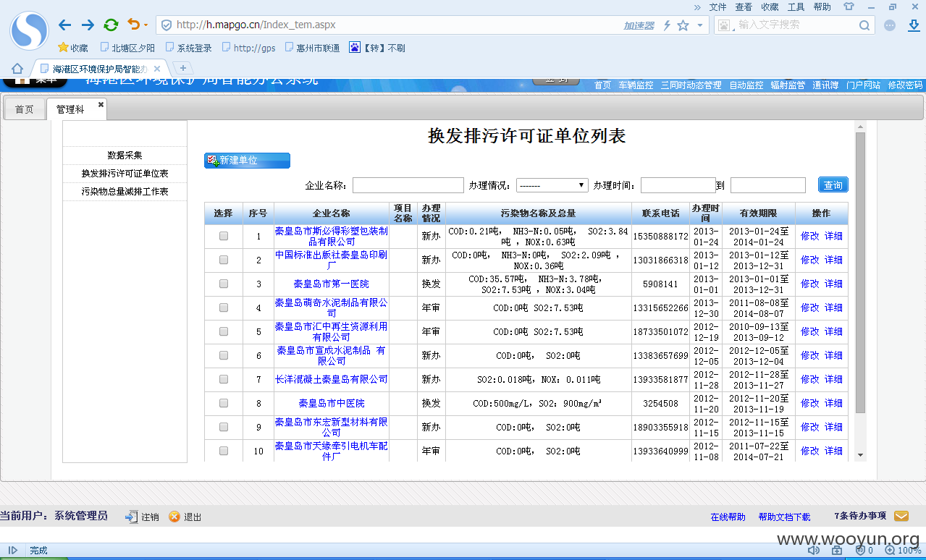Click the 新建单位 button
Image resolution: width=926 pixels, height=560 pixels.
click(247, 161)
